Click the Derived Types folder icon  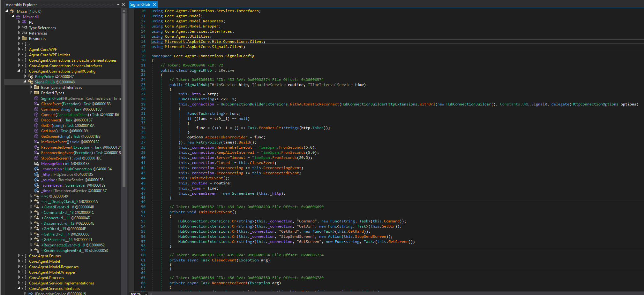pos(37,93)
